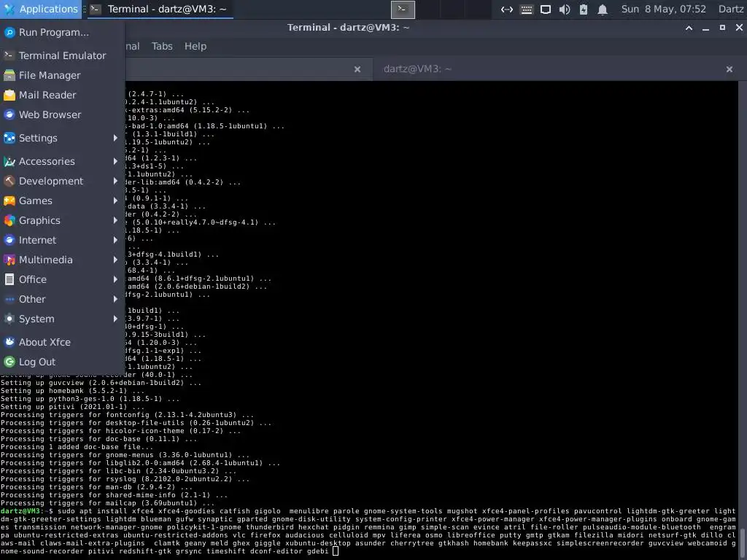Expand the Internet submenu
The height and width of the screenshot is (560, 747).
click(63, 240)
